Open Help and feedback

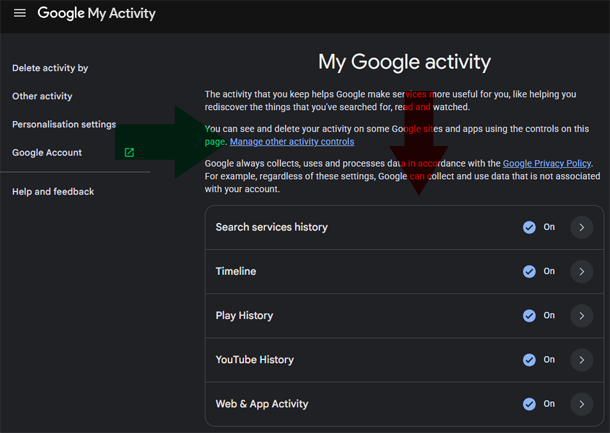click(x=53, y=192)
